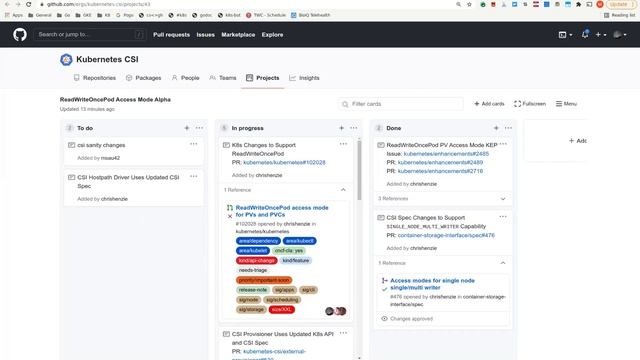The width and height of the screenshot is (640, 360).
Task: Open the GitHub home logo
Action: coord(20,35)
